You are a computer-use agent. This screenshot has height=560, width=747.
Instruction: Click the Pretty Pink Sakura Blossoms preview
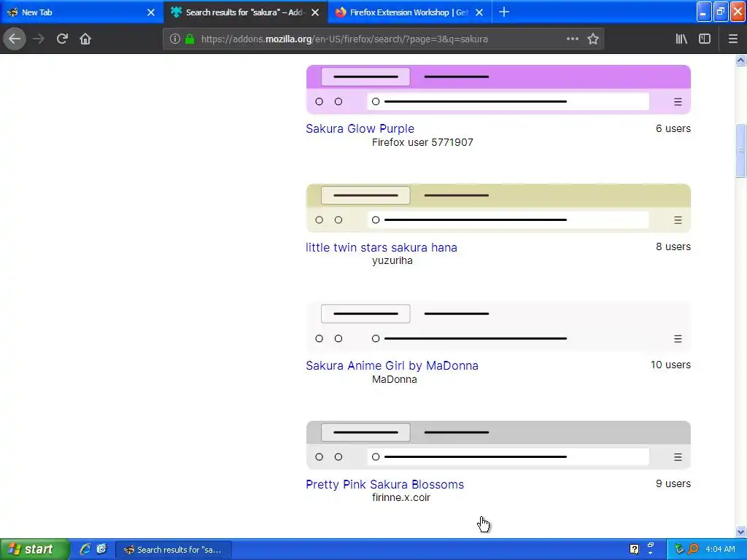pyautogui.click(x=498, y=445)
